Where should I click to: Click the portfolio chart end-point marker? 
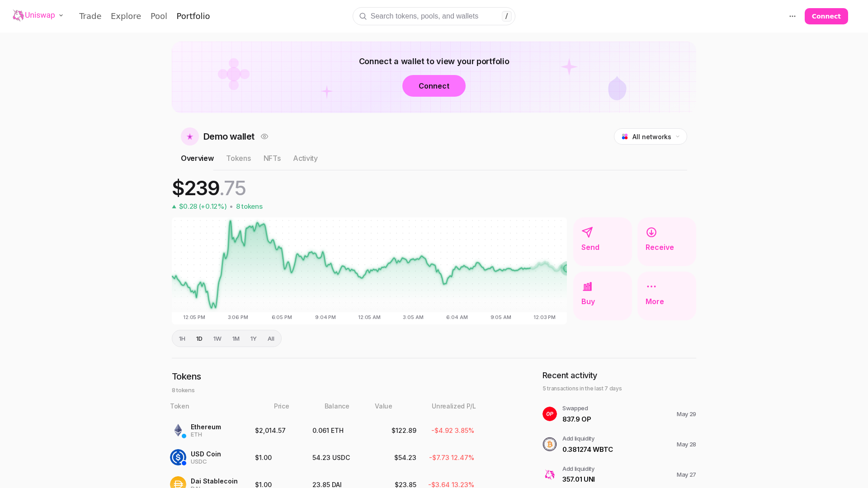(565, 269)
